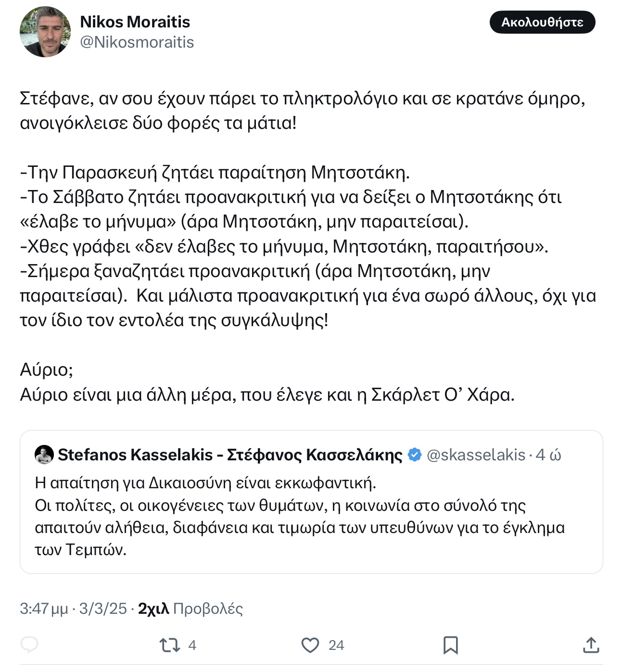The height and width of the screenshot is (672, 622).
Task: Click the @skasselakis handle
Action: (x=476, y=455)
